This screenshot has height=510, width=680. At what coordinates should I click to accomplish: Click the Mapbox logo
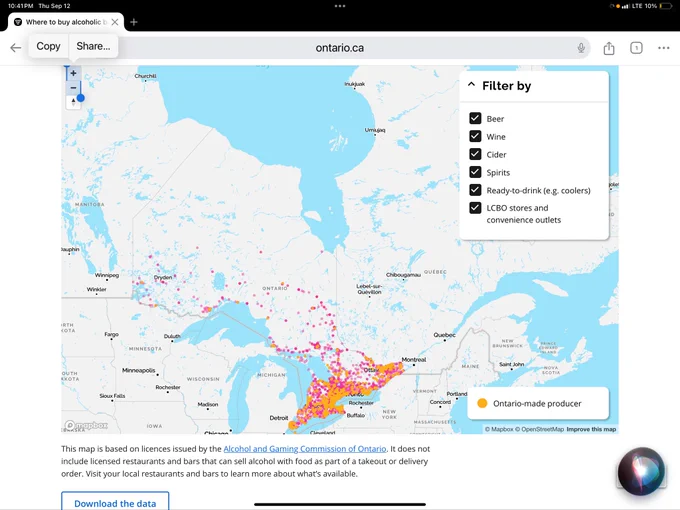point(86,425)
